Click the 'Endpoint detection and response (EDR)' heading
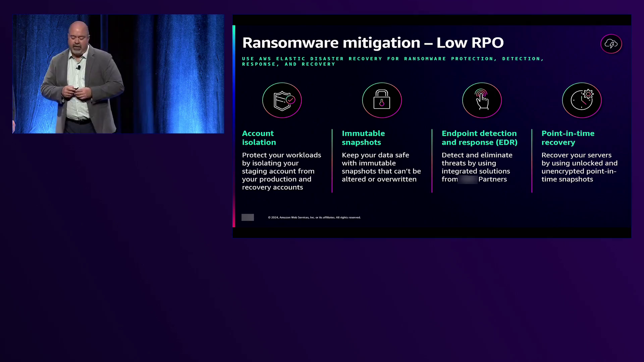Viewport: 644px width, 362px height. coord(480,138)
